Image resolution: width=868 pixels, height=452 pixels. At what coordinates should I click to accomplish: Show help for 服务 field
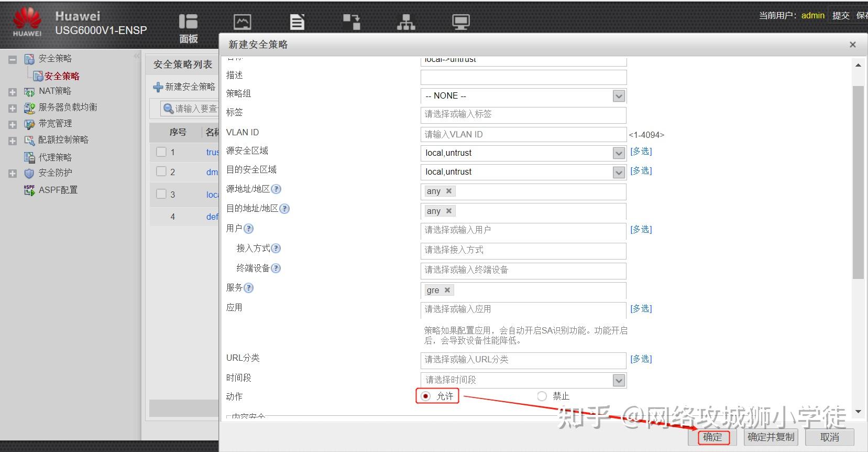coord(249,288)
